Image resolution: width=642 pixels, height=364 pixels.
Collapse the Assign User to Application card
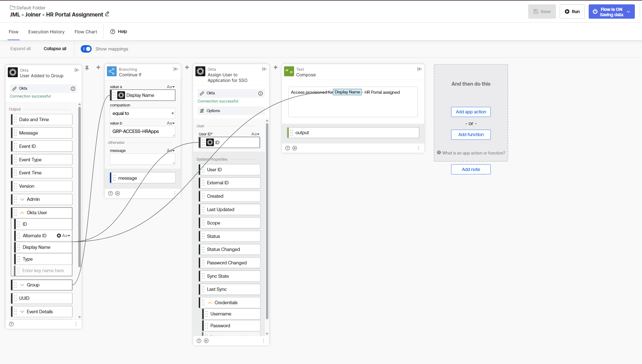(x=264, y=69)
